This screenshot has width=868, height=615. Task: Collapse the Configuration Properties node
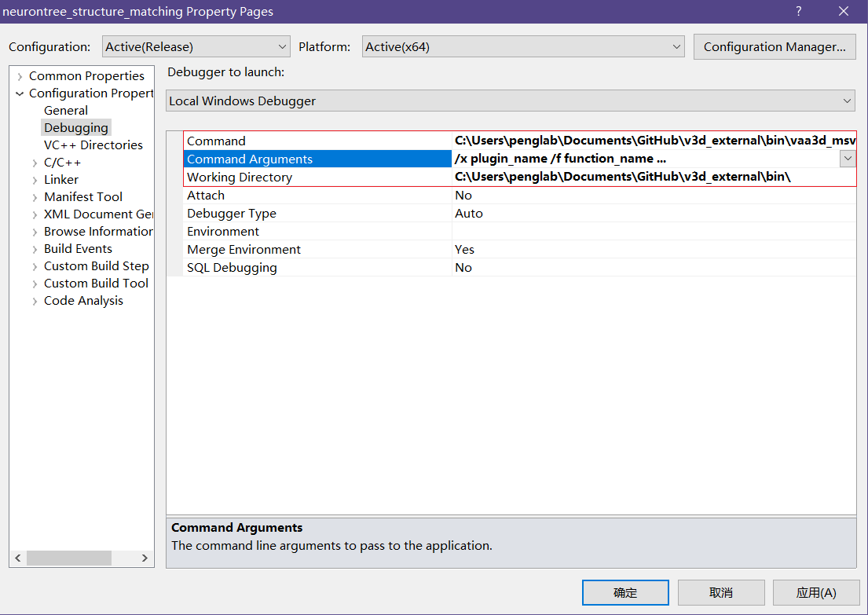[x=19, y=93]
